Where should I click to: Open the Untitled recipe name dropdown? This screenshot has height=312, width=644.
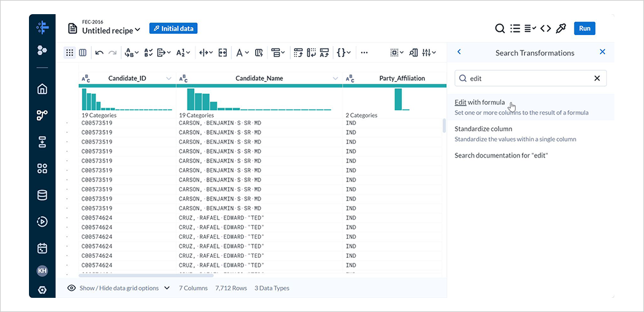112,31
